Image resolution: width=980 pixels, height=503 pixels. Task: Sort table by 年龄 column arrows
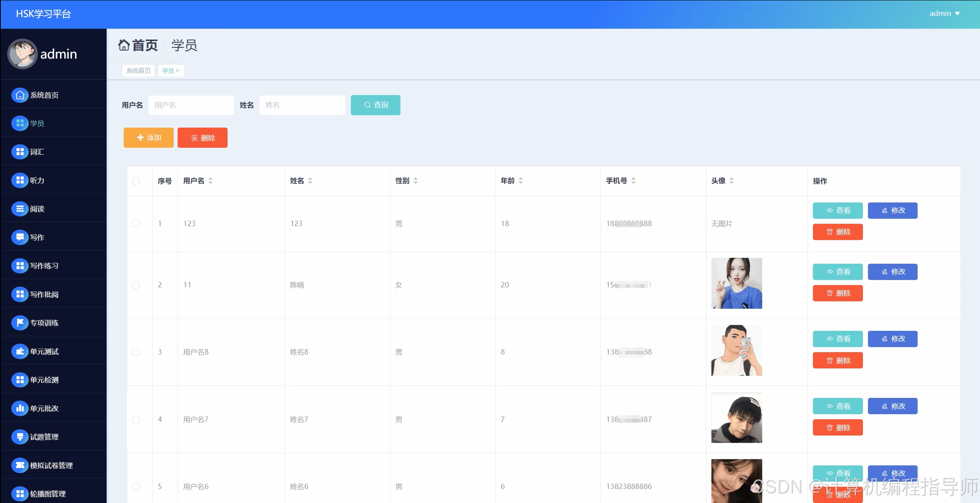520,181
